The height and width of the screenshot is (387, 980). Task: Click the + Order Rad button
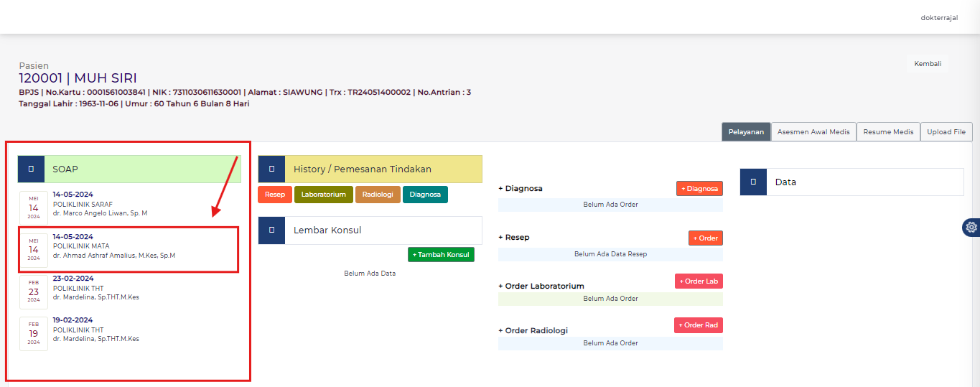click(699, 325)
